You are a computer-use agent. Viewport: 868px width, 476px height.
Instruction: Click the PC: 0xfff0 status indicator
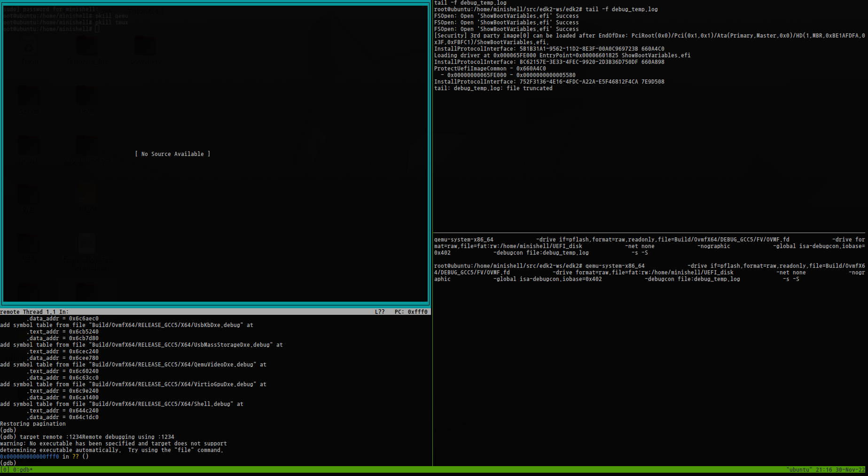411,312
